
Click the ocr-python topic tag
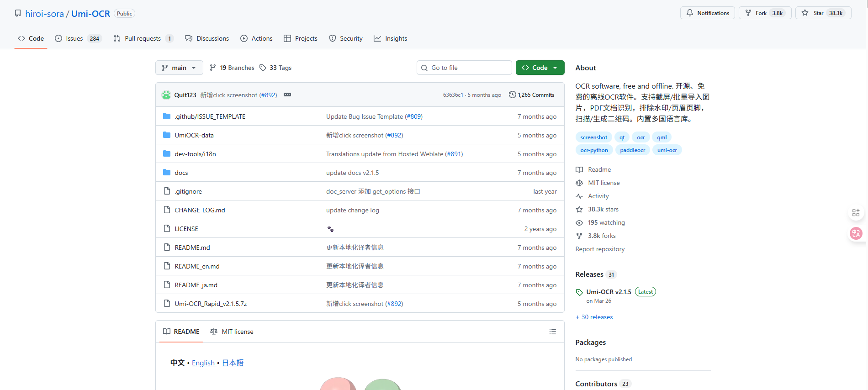[x=594, y=150]
